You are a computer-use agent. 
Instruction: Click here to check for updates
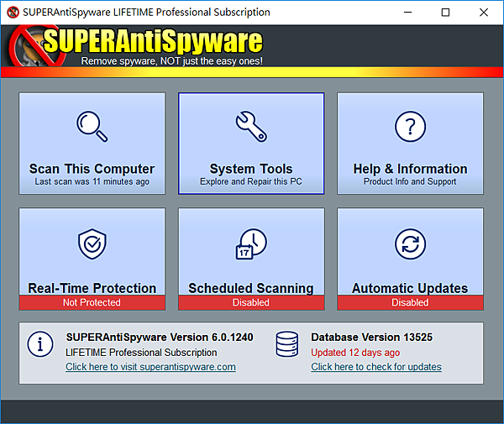point(376,367)
